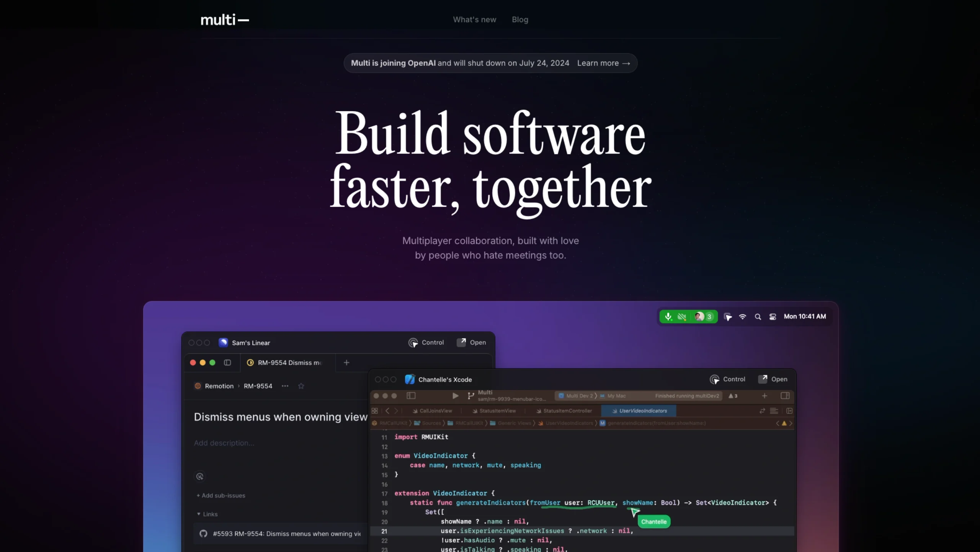Click the yellow warning triangle in jump bar
Viewport: 980px width, 552px height.
coord(784,423)
